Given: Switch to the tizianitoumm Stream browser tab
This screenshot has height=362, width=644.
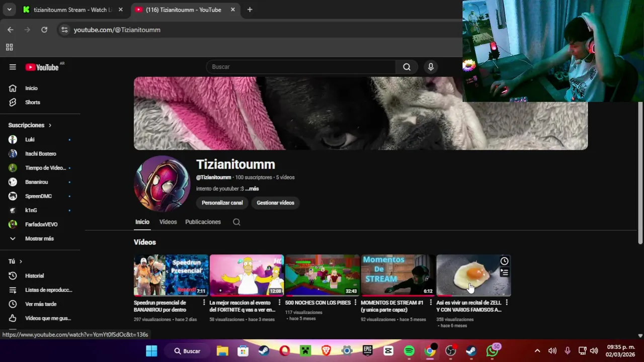Looking at the screenshot, I should [73, 10].
